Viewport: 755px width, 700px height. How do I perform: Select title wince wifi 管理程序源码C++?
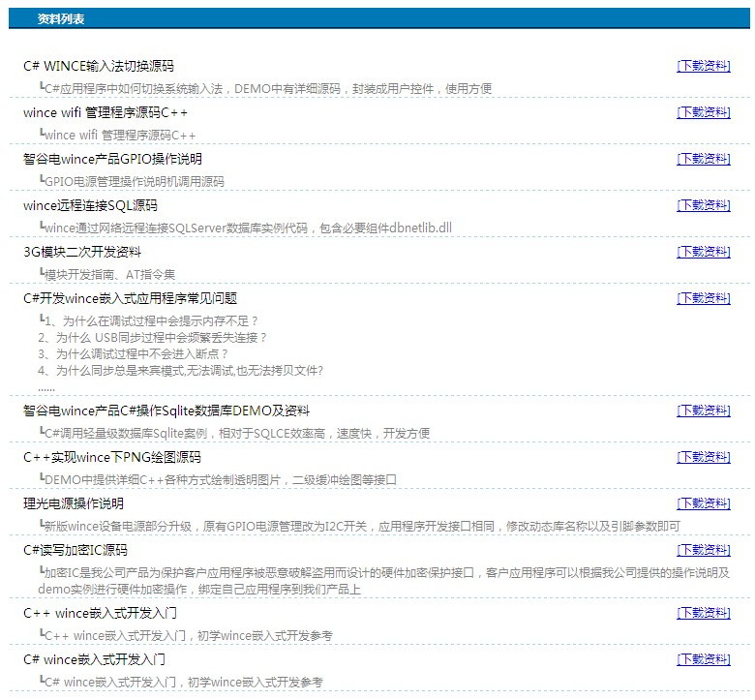coord(106,112)
